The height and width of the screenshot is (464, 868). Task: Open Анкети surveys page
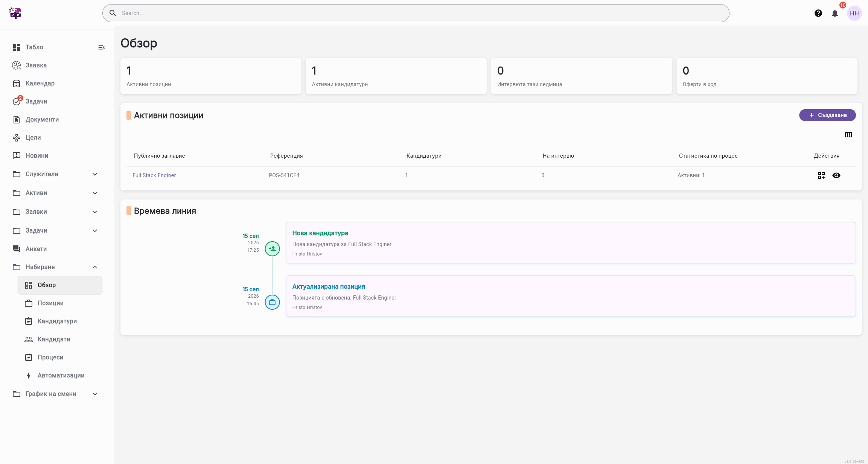(36, 249)
